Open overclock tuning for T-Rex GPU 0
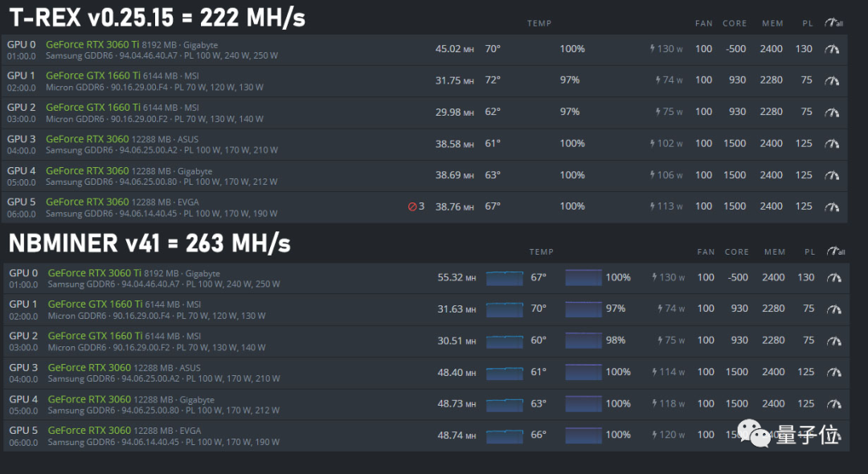Viewport: 868px width, 474px height. [832, 49]
